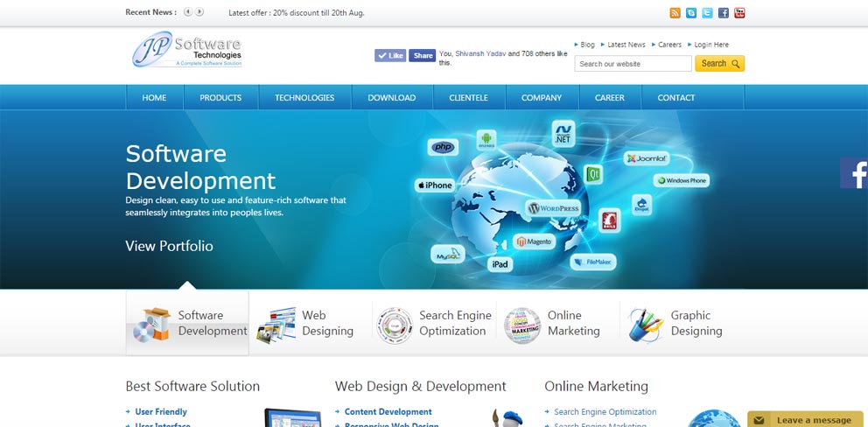Open the Facebook side tab on right edge
Screen dimensions: 868x427
pos(854,173)
